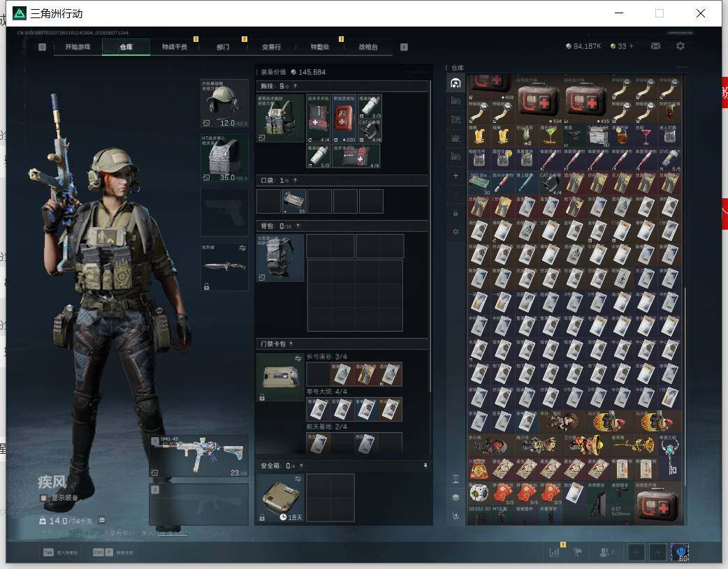Open the 特勤处 tab
728x569 pixels.
tap(319, 47)
